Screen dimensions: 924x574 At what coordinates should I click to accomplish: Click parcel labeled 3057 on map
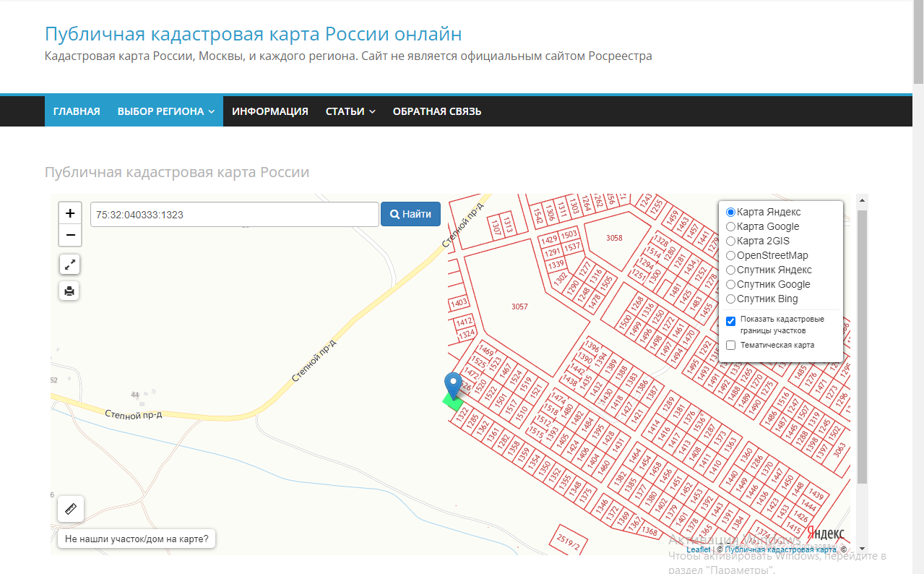(519, 307)
